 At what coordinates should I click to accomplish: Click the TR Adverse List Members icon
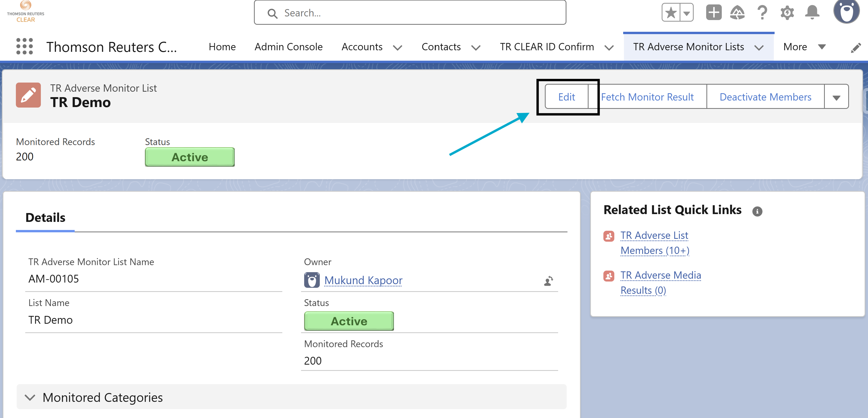[x=609, y=236]
